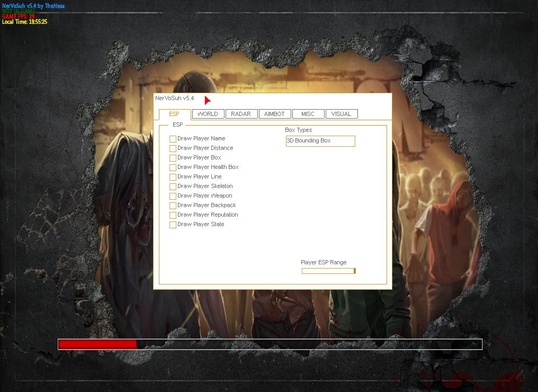Screen dimensions: 538x392
Task: Enable the Draw Player Name checkbox
Action: tap(173, 139)
